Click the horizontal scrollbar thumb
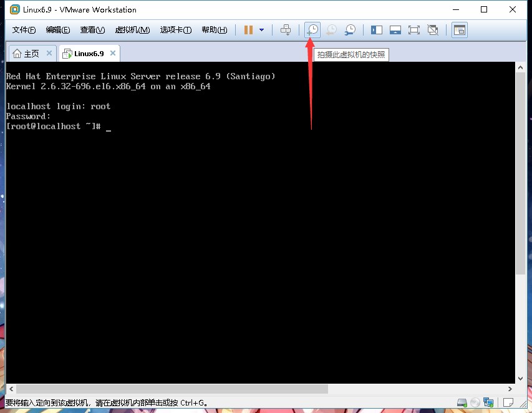This screenshot has height=413, width=532. click(172, 389)
